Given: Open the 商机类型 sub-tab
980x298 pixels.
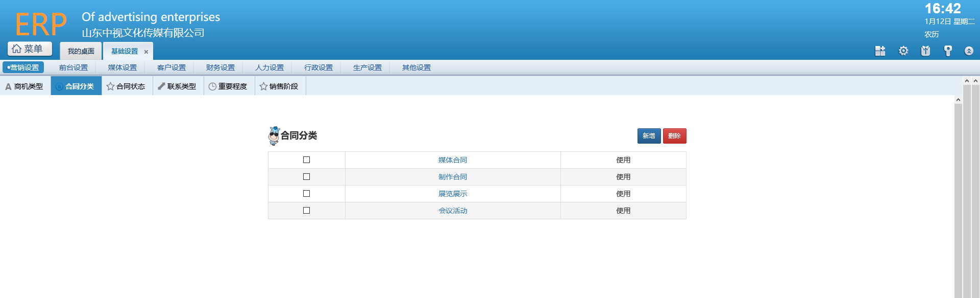Looking at the screenshot, I should [x=25, y=86].
